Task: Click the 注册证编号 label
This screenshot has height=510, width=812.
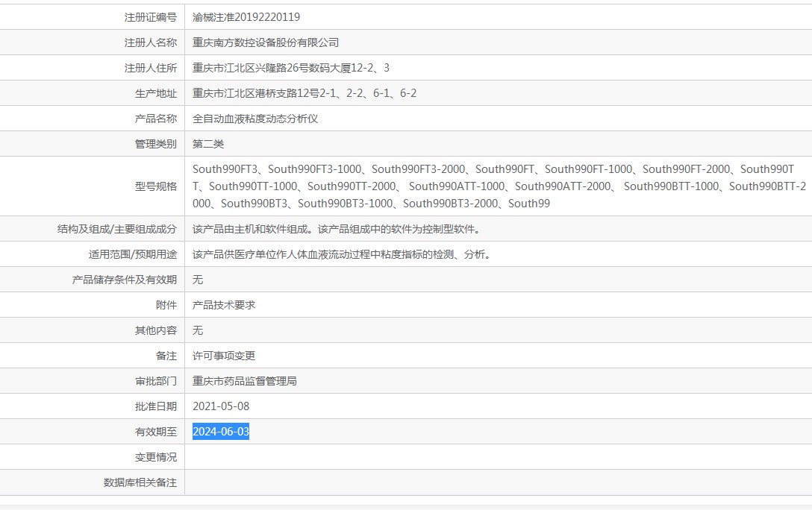Action: click(x=150, y=17)
